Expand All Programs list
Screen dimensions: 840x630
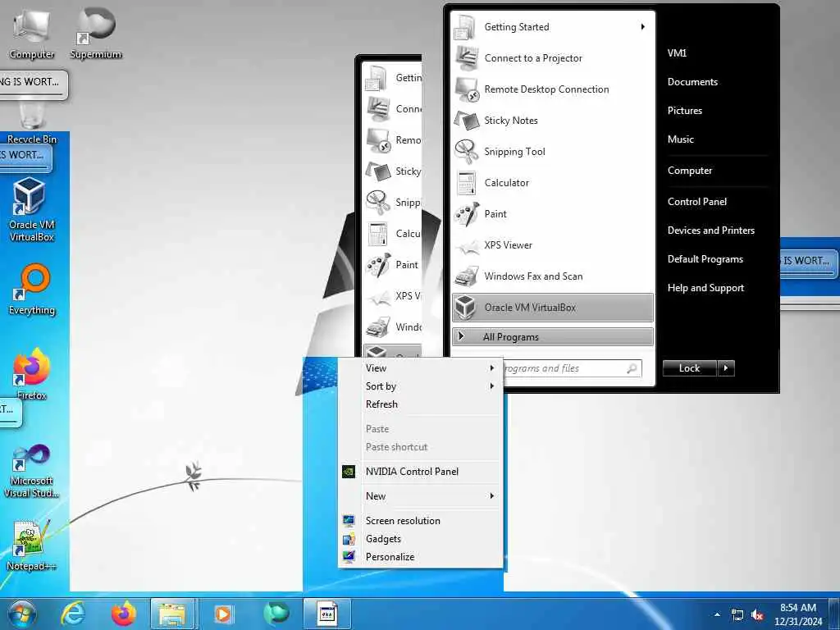tap(553, 337)
